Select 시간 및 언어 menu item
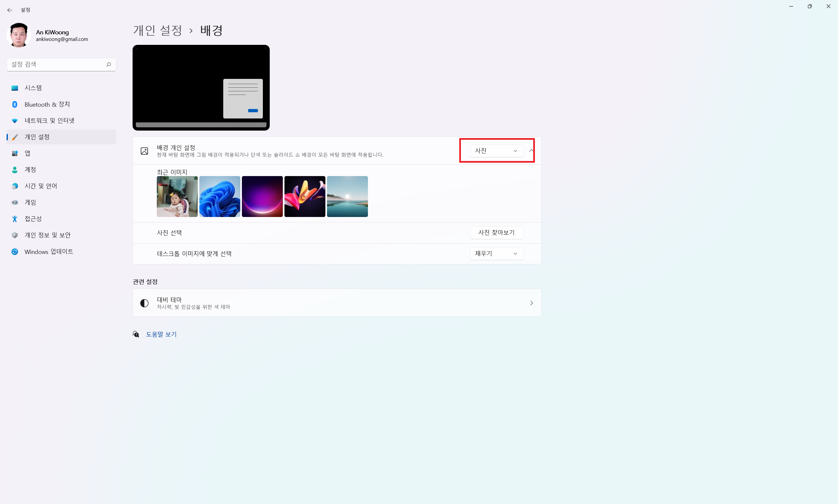The image size is (838, 504). tap(40, 186)
